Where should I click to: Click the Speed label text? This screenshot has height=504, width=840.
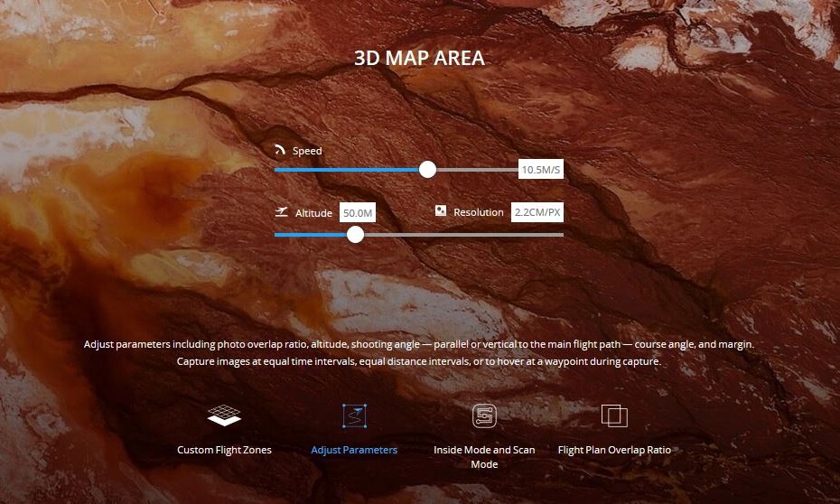(307, 151)
